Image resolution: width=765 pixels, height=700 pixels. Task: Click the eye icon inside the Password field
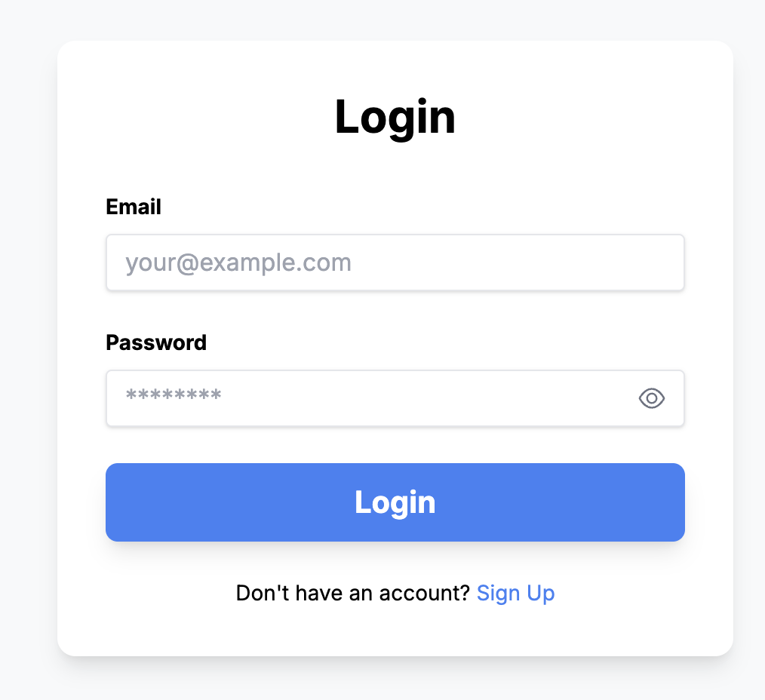click(x=651, y=398)
